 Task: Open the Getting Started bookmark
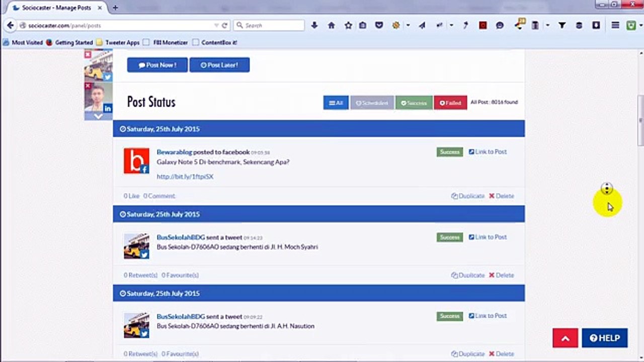[69, 43]
